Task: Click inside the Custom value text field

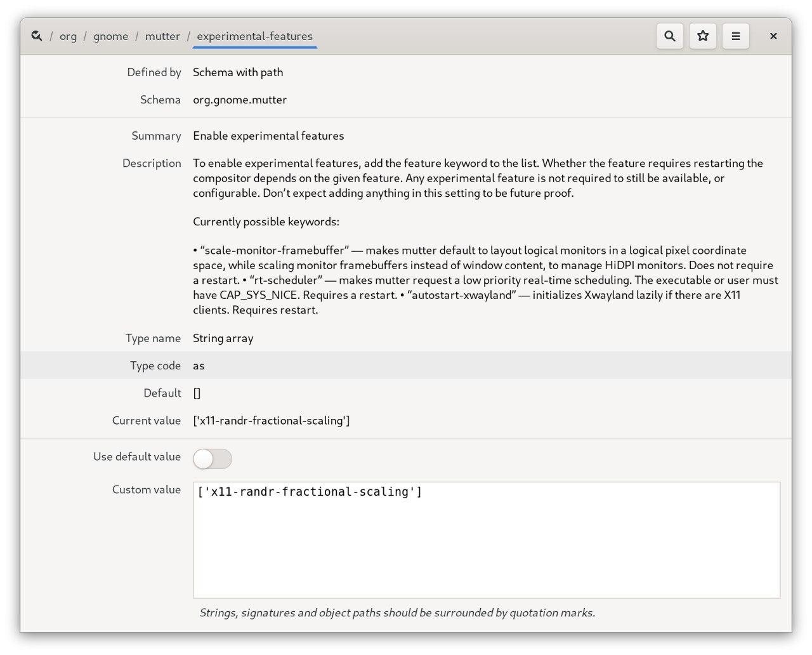Action: [x=487, y=540]
